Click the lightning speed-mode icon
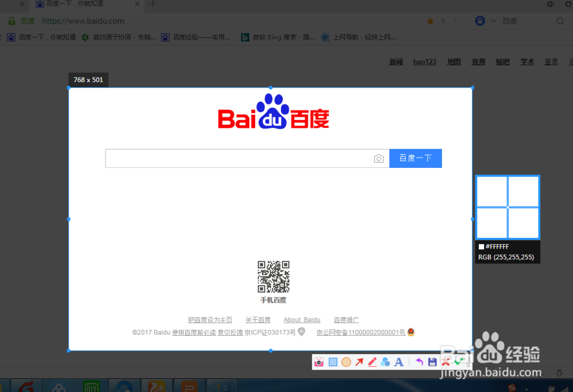Viewport: 573px width, 392px height. pyautogui.click(x=444, y=21)
